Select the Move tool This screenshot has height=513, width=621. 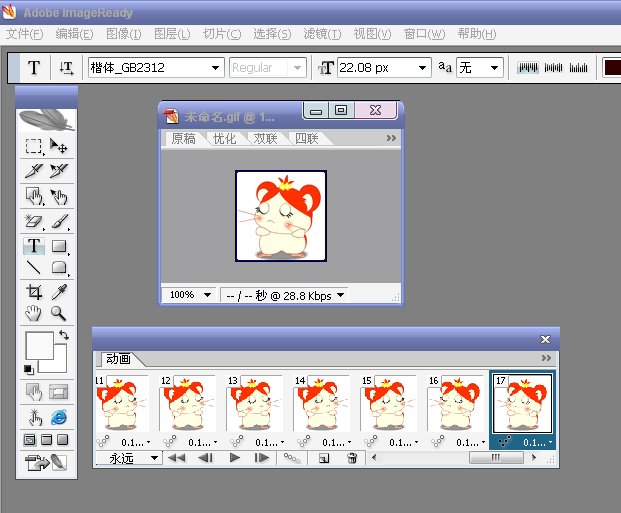[x=59, y=146]
